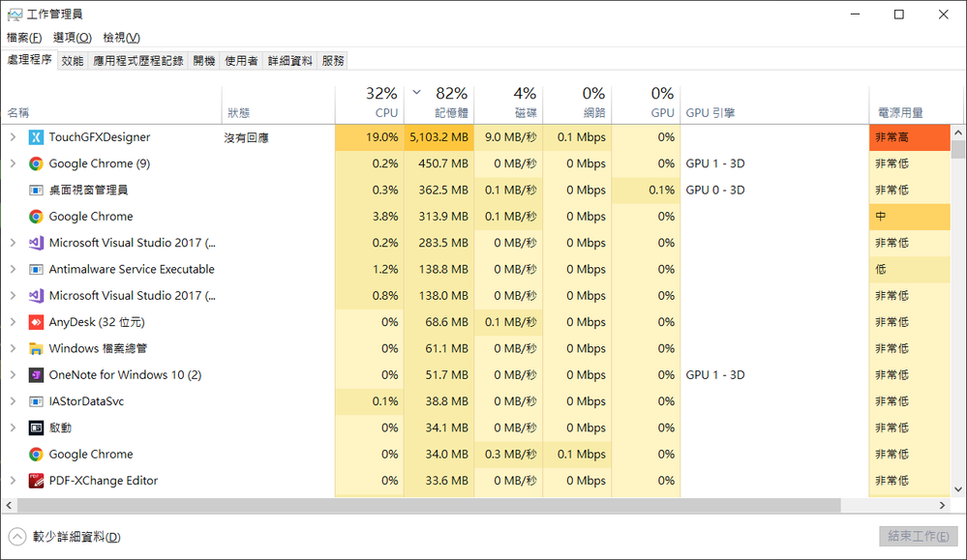Click the Task Manager title bar icon
967x560 pixels.
(x=15, y=15)
